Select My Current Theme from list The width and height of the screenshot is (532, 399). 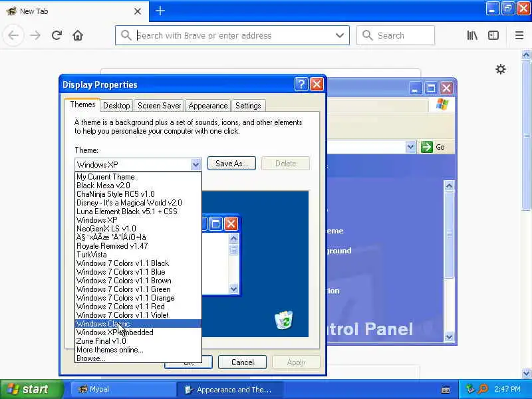tap(138, 177)
